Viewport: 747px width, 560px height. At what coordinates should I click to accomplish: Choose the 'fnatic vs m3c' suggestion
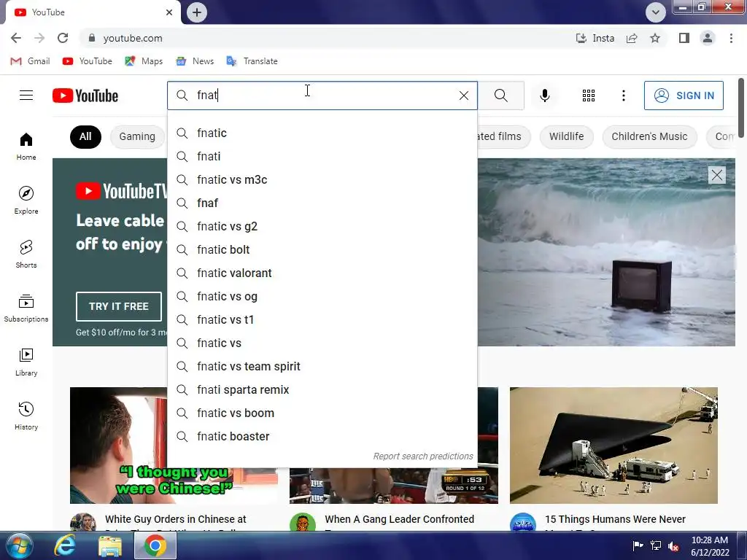click(x=322, y=179)
